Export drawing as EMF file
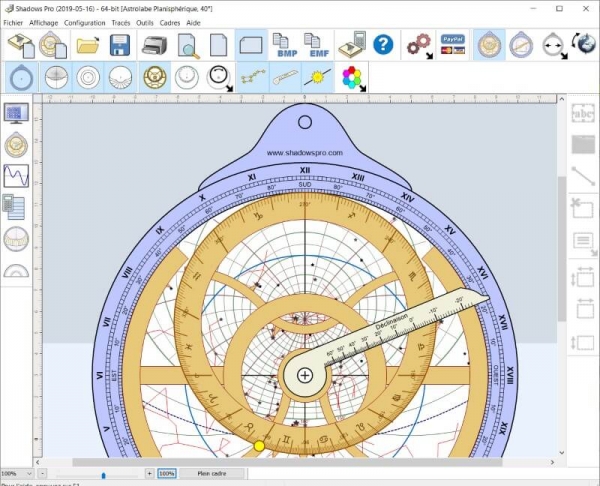This screenshot has height=486, width=600. coord(317,45)
